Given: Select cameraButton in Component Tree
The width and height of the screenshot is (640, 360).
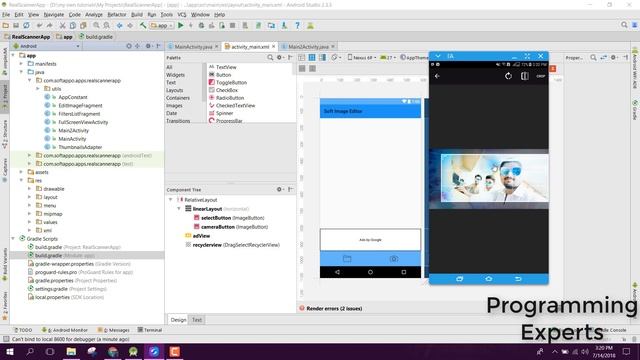Looking at the screenshot, I should [x=231, y=227].
